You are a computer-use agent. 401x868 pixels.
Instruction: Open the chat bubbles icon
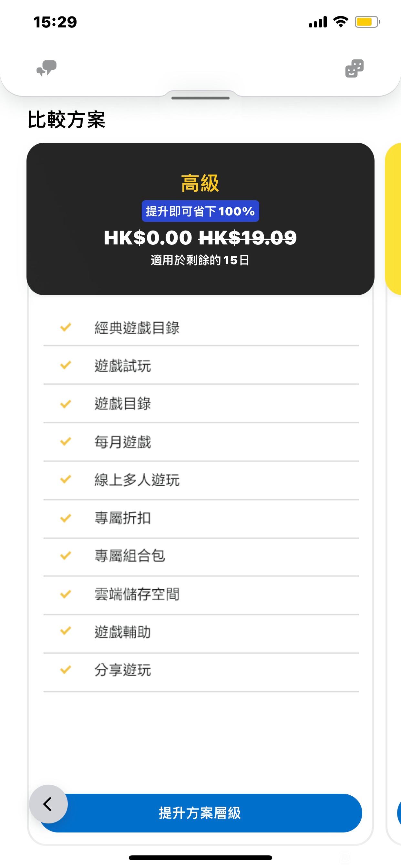point(46,68)
